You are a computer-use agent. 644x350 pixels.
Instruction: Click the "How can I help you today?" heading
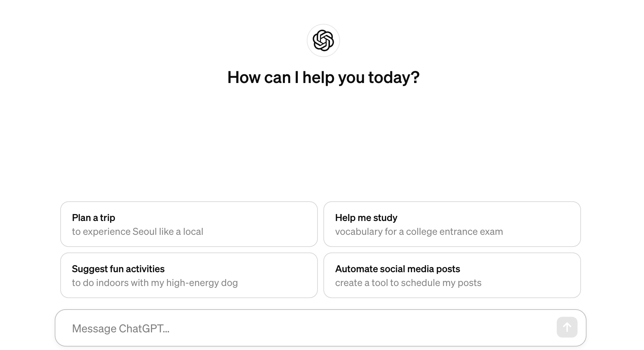pyautogui.click(x=323, y=77)
